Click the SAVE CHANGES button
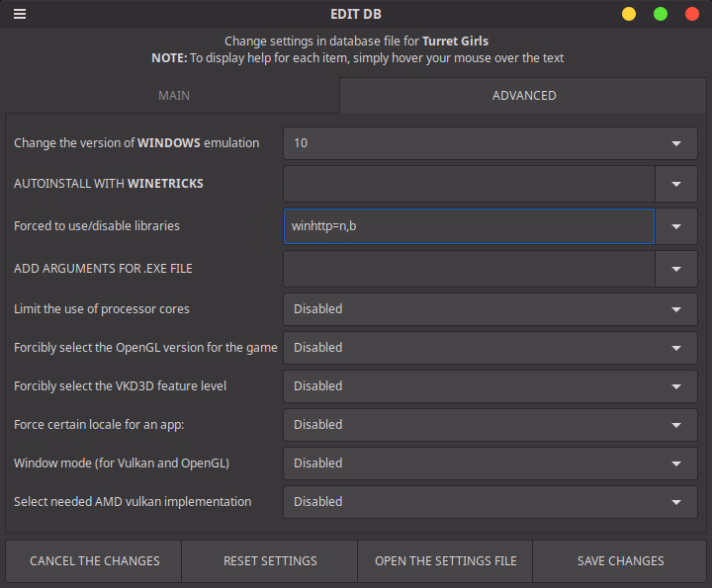This screenshot has width=712, height=588. (620, 561)
